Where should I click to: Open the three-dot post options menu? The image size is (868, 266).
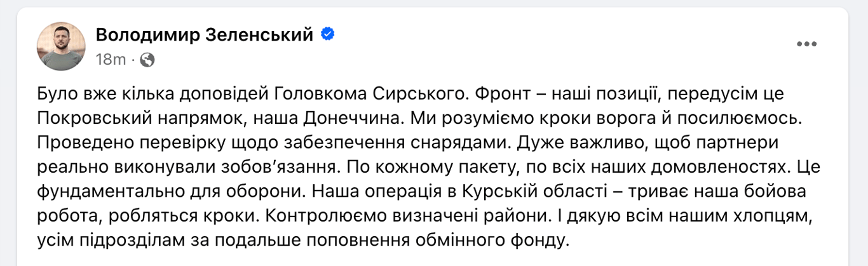point(806,44)
